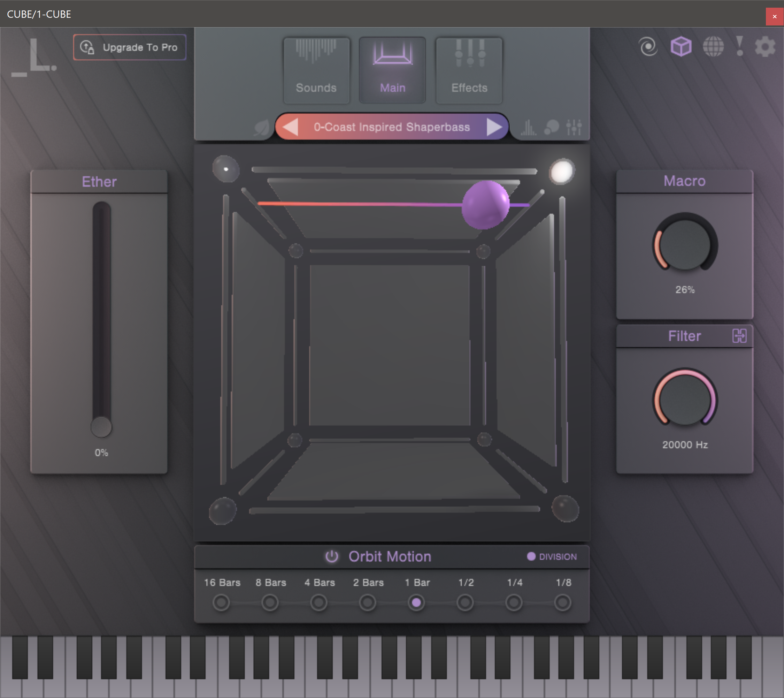The height and width of the screenshot is (698, 784).
Task: Click the bar chart icon beside preset
Action: 528,127
